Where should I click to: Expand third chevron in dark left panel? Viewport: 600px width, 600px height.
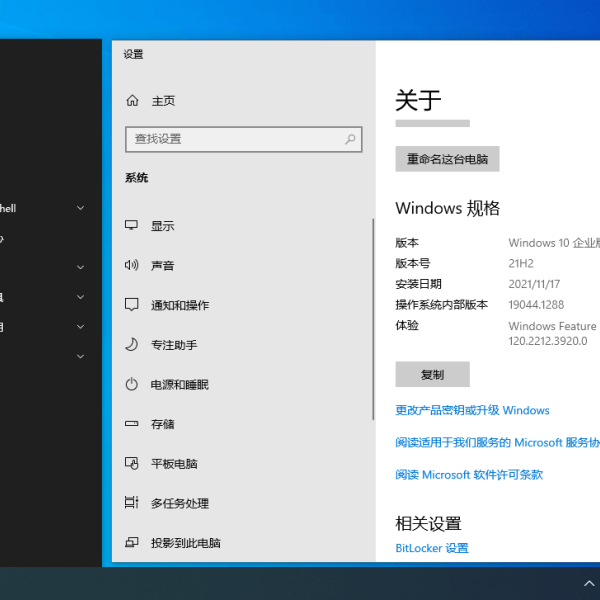click(x=80, y=297)
